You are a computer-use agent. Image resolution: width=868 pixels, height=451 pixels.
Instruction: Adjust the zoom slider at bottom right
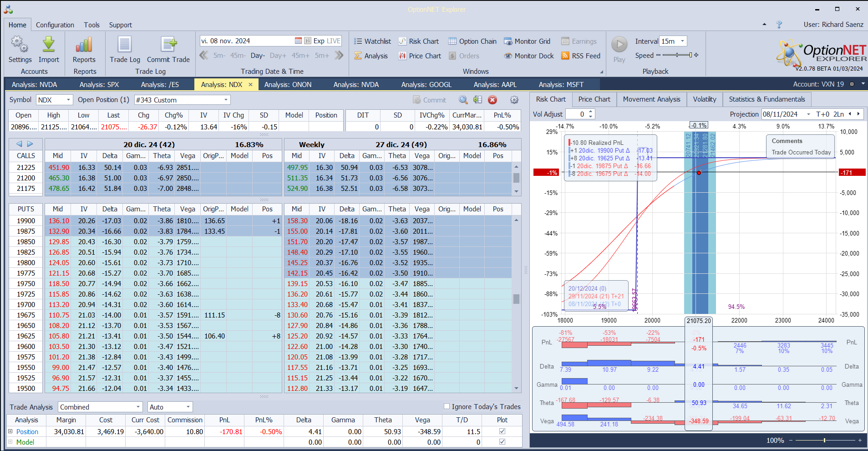(x=824, y=440)
